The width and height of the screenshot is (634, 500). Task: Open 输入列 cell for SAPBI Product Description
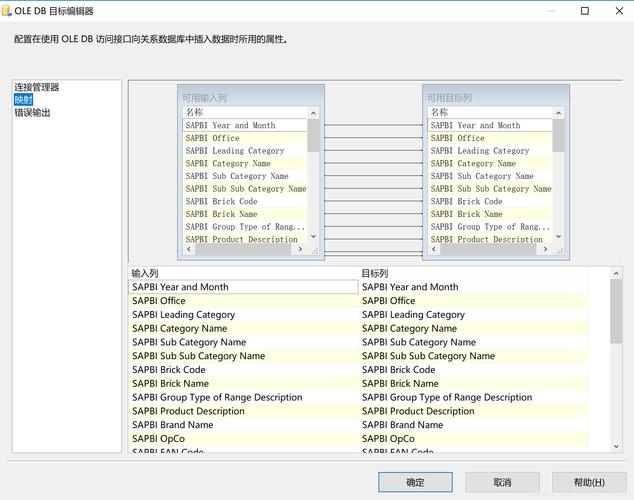pos(244,411)
